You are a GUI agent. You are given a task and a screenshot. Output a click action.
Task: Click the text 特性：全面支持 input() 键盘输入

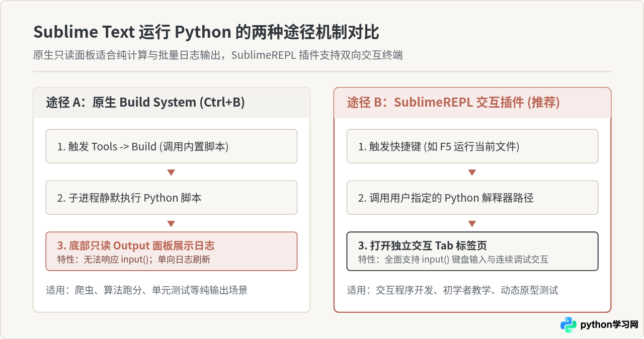(453, 260)
